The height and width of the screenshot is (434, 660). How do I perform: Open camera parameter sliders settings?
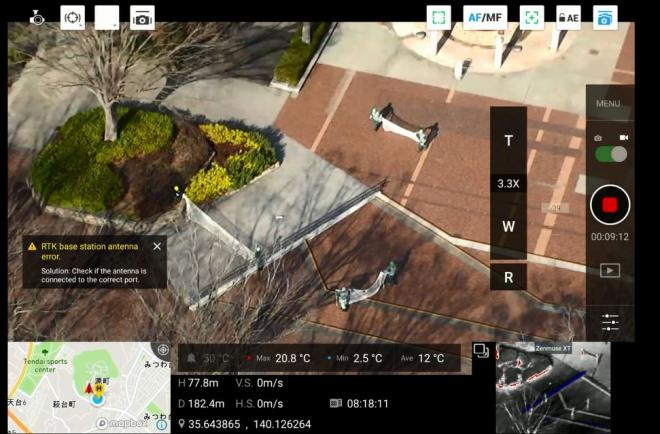(610, 322)
